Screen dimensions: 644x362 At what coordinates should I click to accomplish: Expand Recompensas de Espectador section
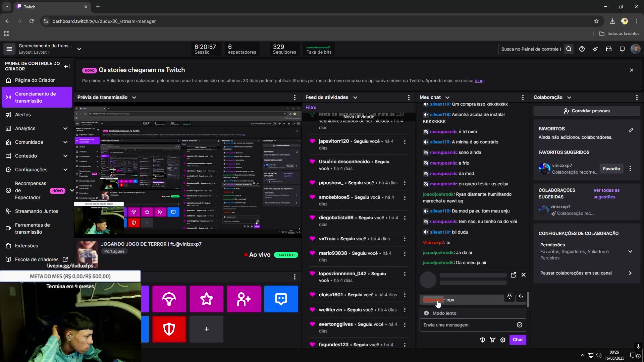click(72, 190)
